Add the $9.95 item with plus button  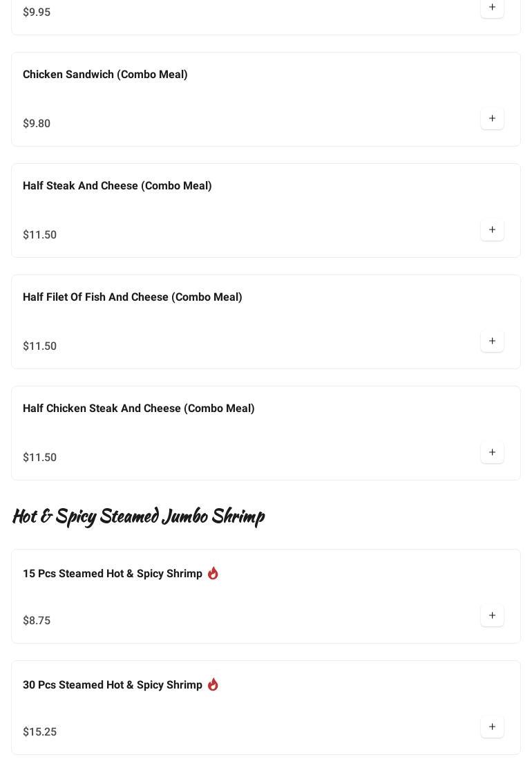492,8
